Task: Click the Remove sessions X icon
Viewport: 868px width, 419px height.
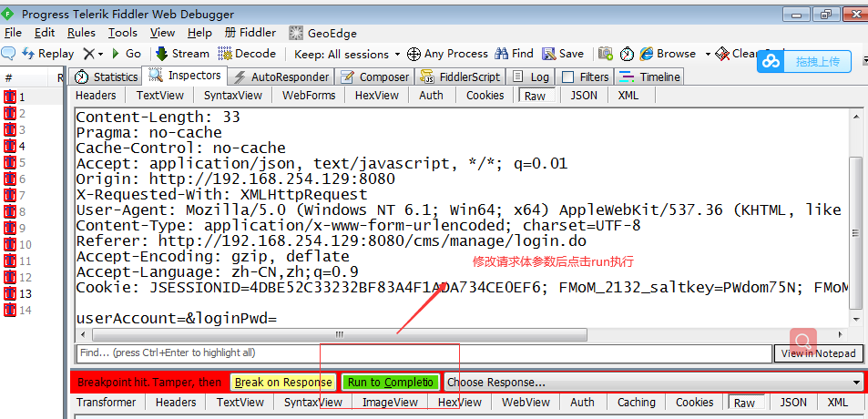Action: 88,54
